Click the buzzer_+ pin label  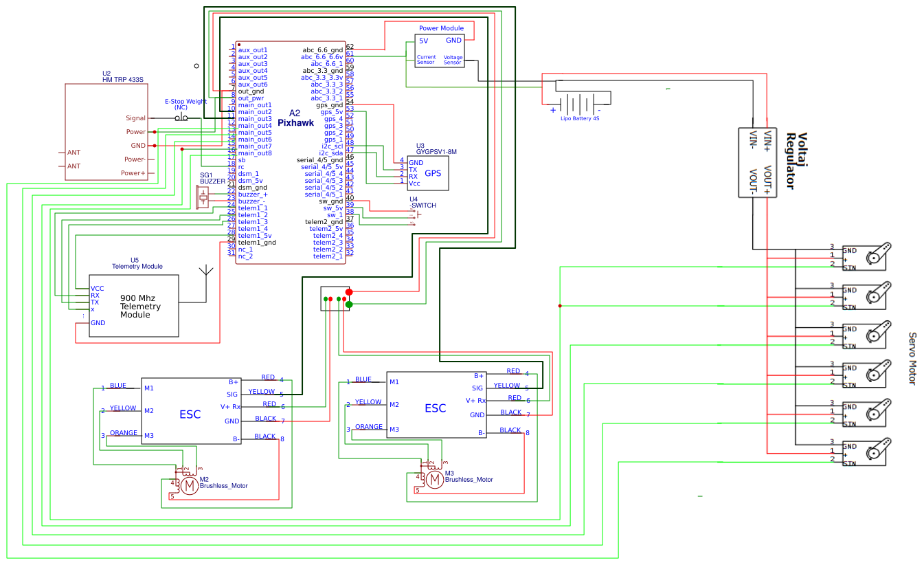point(253,195)
